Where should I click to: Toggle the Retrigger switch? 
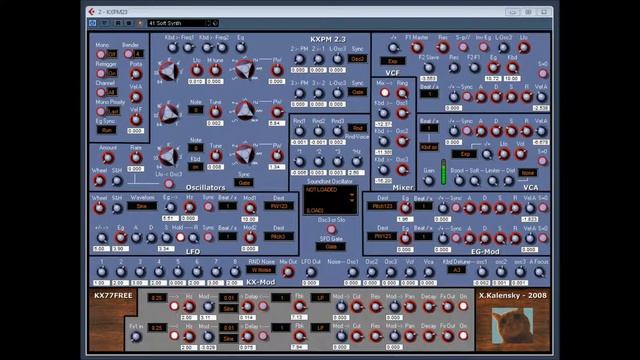(x=101, y=73)
